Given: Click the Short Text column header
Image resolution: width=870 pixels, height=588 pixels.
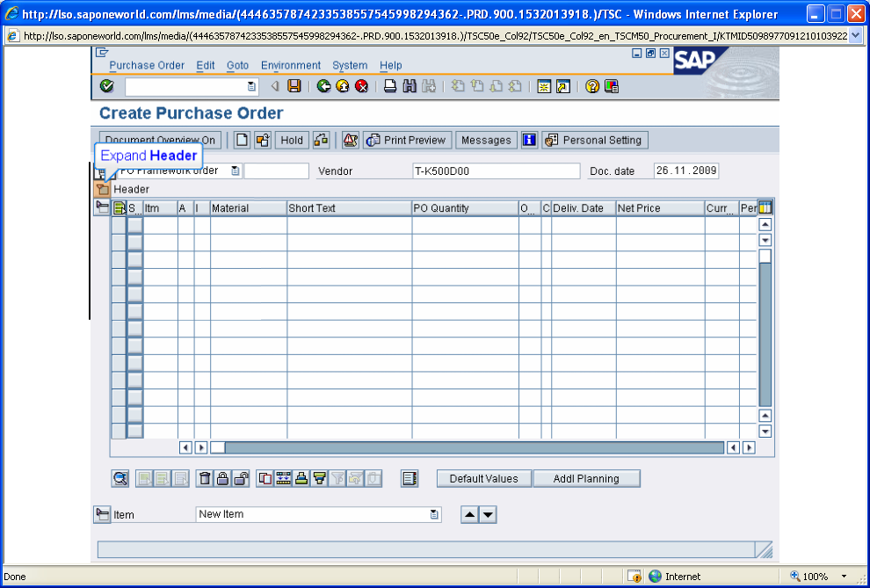Looking at the screenshot, I should 349,208.
